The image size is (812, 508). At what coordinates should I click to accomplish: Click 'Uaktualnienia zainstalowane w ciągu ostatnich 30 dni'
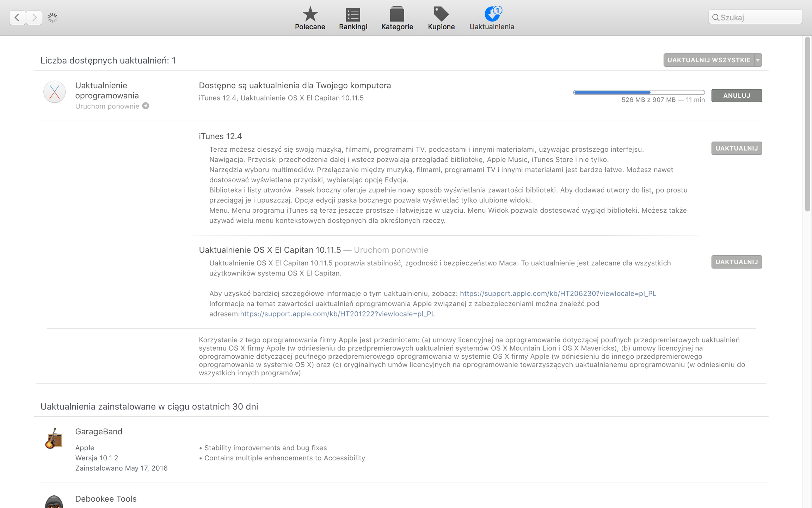point(149,406)
